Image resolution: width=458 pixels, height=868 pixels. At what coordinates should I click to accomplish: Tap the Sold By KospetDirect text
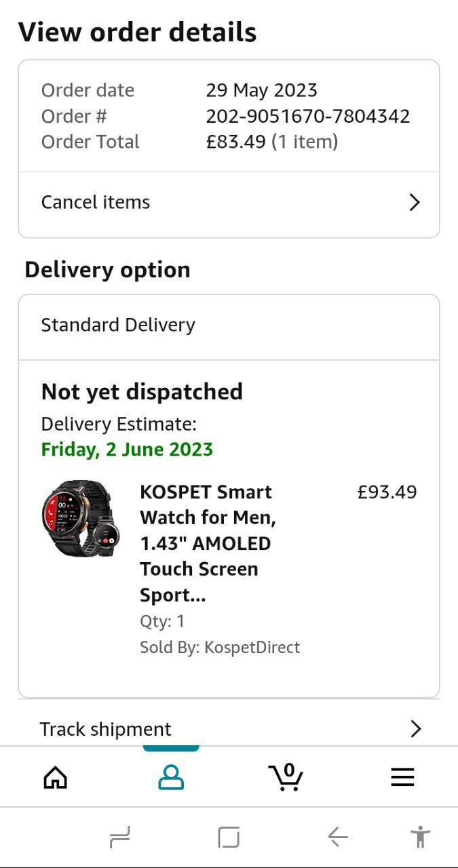click(x=220, y=647)
